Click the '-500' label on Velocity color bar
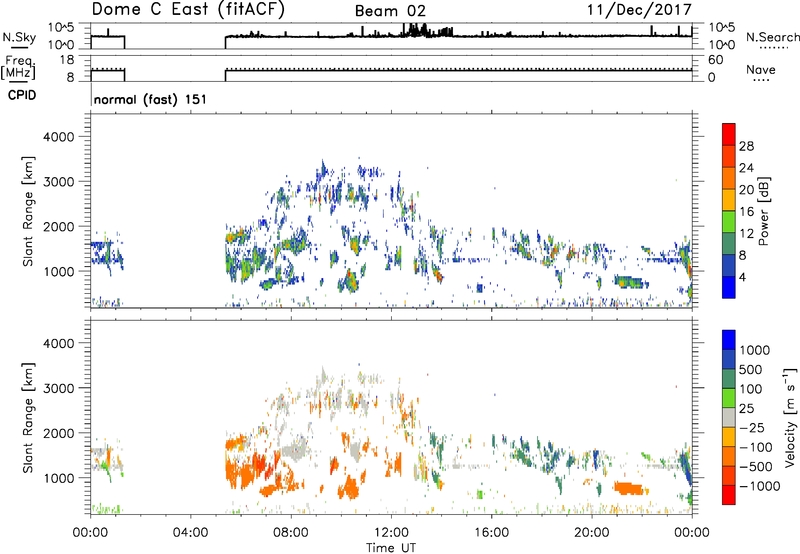Screen dimensions: 800x554 pyautogui.click(x=756, y=466)
